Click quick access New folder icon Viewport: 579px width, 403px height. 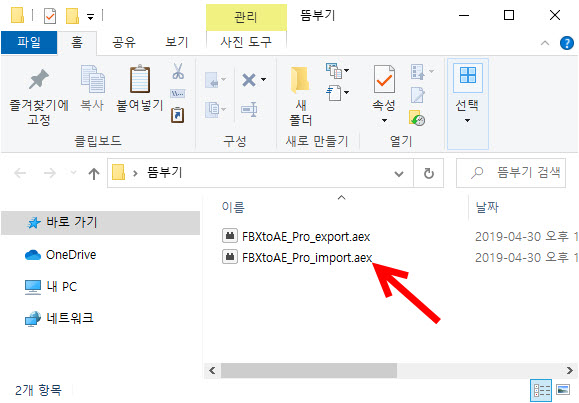click(72, 16)
